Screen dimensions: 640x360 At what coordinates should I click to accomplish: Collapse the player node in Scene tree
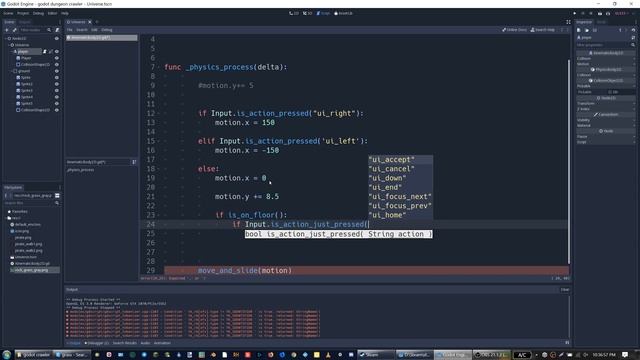(x=11, y=51)
